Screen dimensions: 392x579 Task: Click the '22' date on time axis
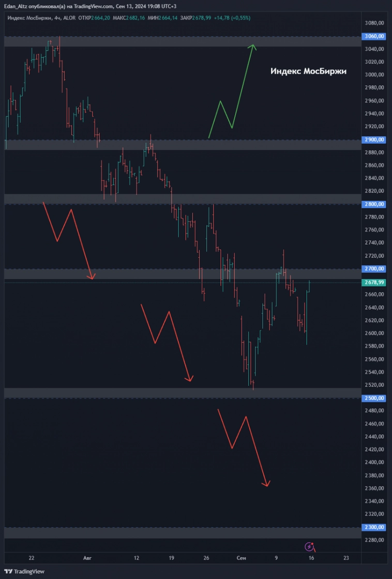[x=32, y=558]
